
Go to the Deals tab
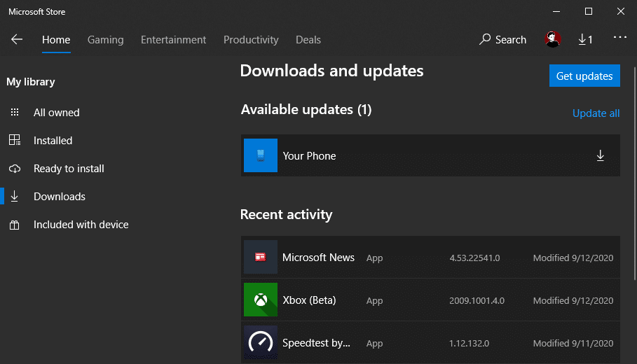[308, 40]
